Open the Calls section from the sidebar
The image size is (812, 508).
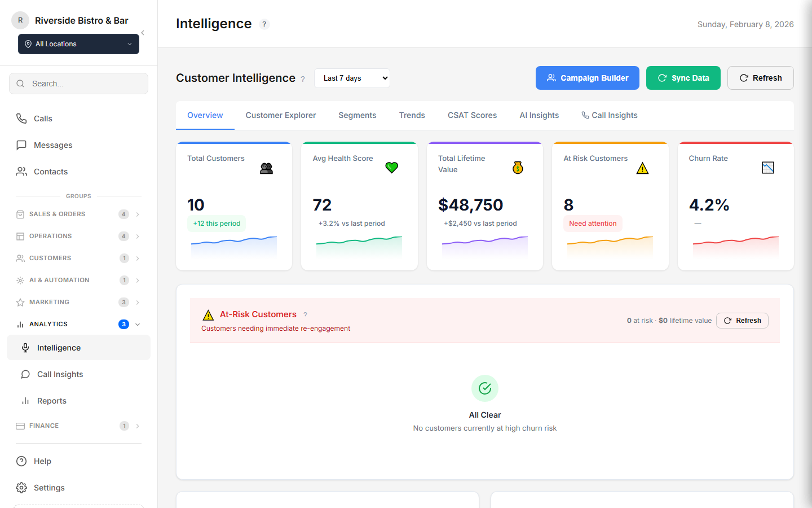point(21,119)
